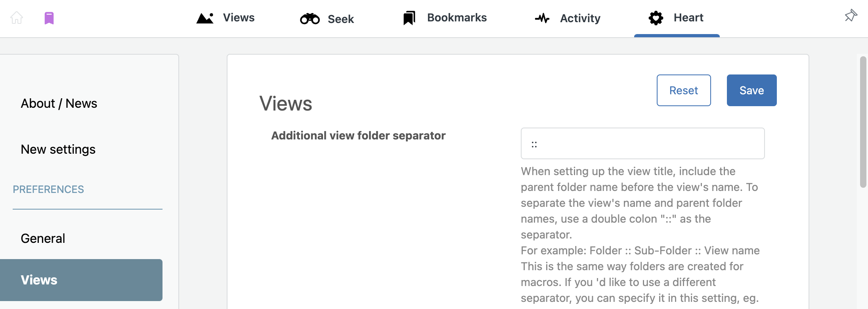This screenshot has width=868, height=309.
Task: Reset the Views settings
Action: pos(684,90)
